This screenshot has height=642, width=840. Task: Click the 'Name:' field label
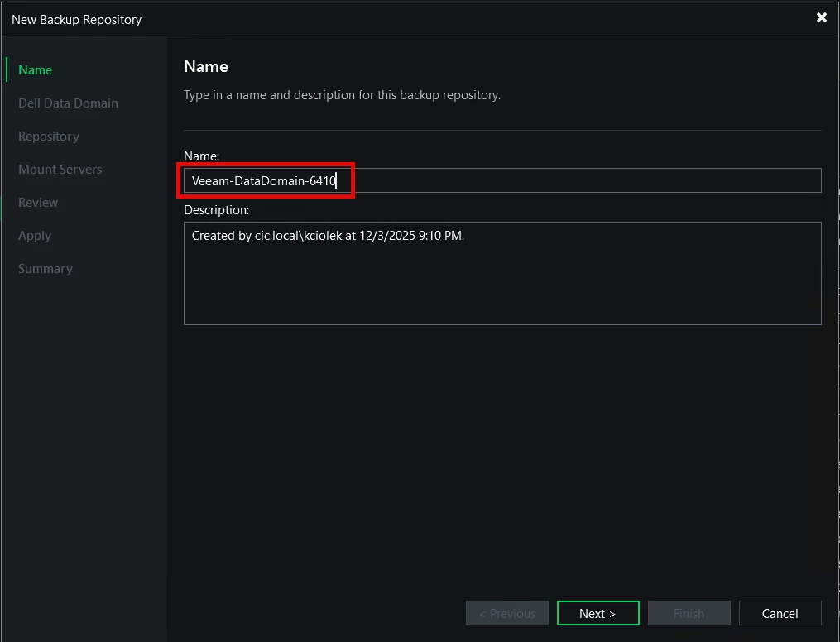[201, 156]
